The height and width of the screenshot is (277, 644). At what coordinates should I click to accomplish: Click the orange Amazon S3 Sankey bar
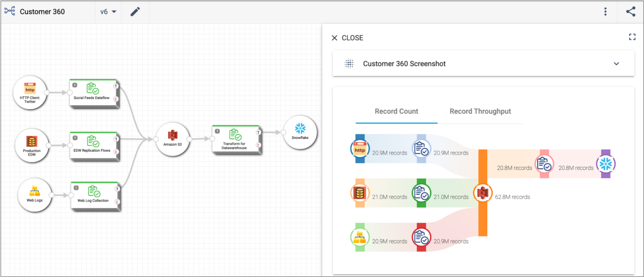pos(483,193)
